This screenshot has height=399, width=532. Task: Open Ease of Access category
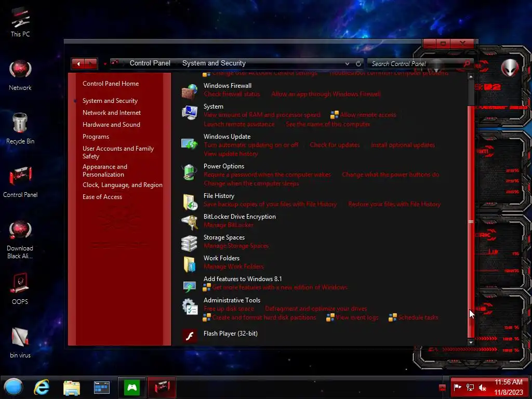coord(102,197)
